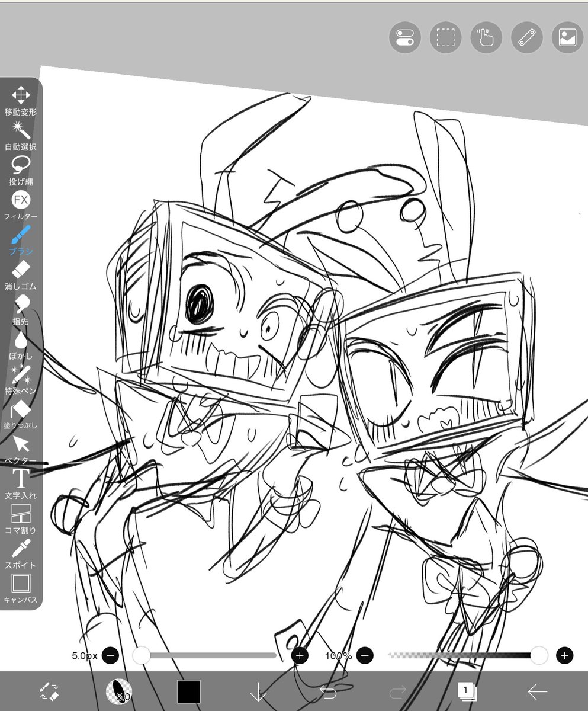The image size is (588, 711).
Task: Open the material image icon
Action: click(568, 38)
